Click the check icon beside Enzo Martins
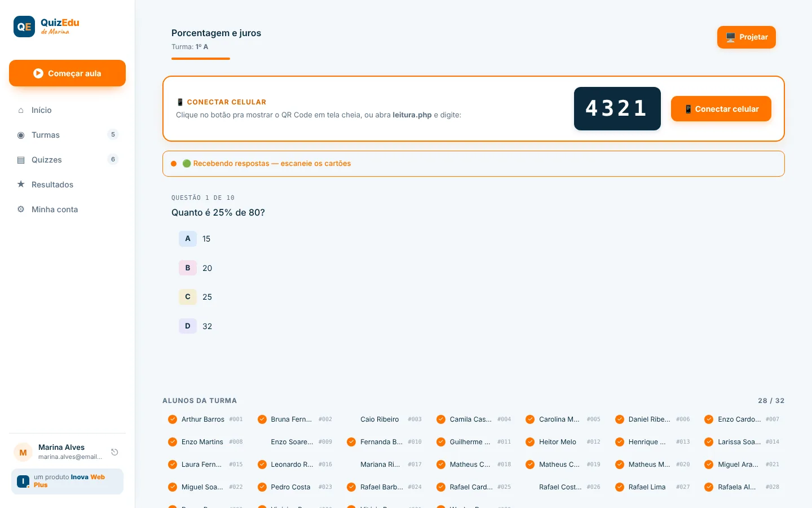The image size is (812, 508). click(x=173, y=442)
